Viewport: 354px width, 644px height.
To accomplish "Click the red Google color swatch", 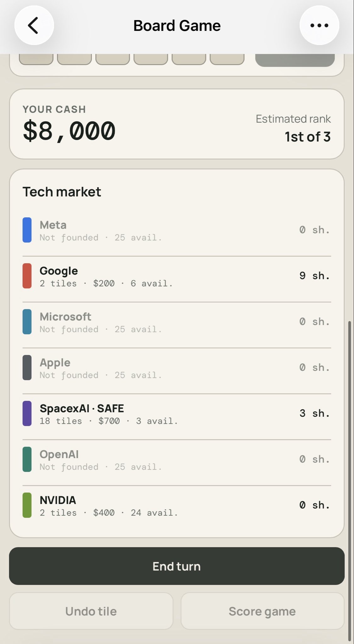I will [x=27, y=276].
